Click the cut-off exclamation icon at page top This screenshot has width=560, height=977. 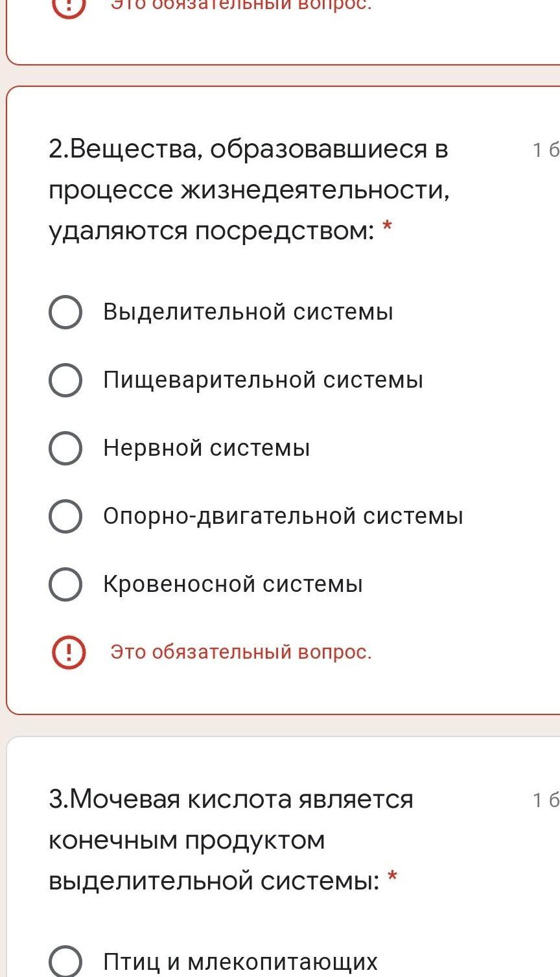click(68, 5)
